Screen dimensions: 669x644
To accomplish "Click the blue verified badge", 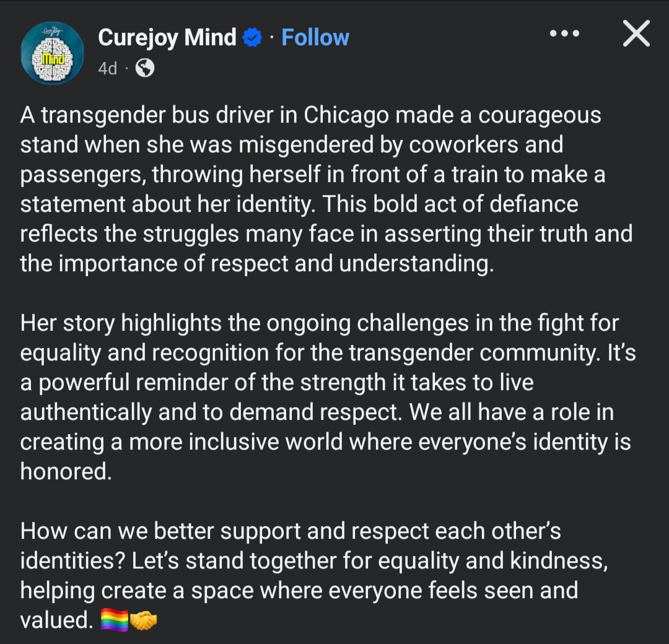I will (x=252, y=38).
